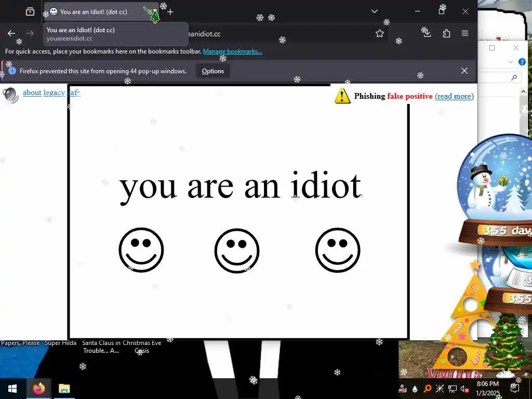Open the orange magnifier tray icon
Screen dimensions: 532x399
428,389
